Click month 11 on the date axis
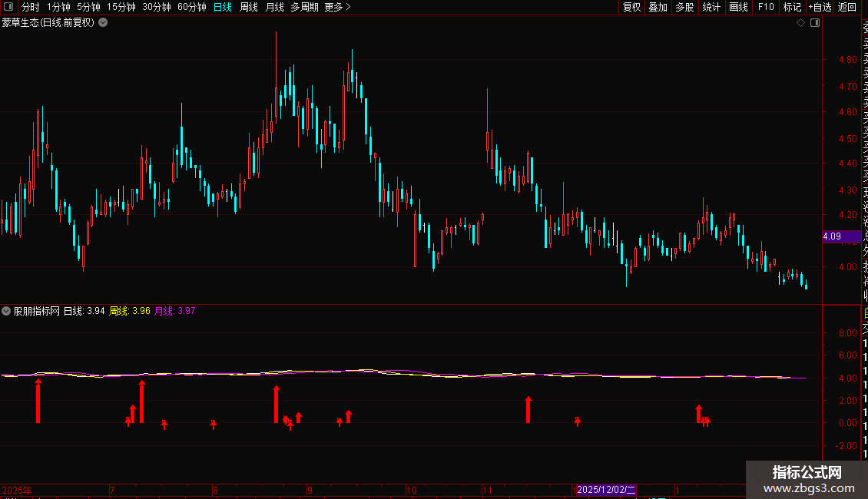This screenshot has width=868, height=499. (487, 490)
